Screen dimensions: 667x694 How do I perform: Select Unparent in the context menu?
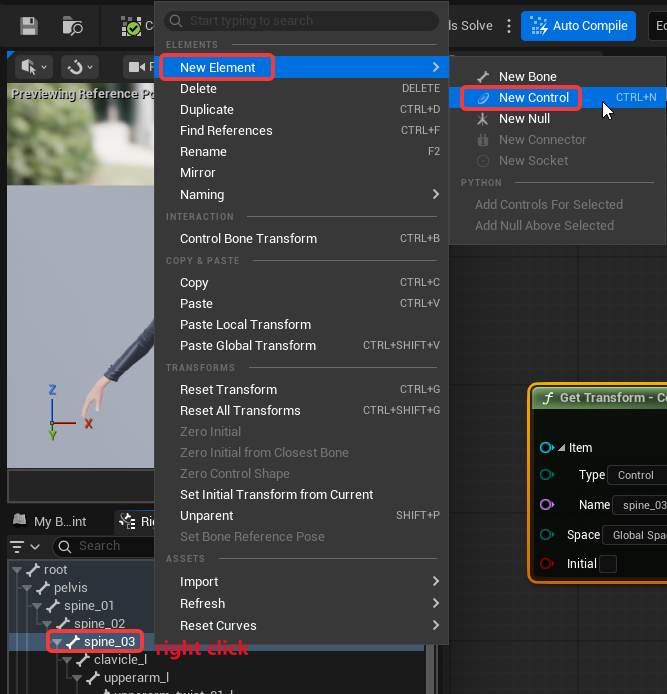click(301, 516)
